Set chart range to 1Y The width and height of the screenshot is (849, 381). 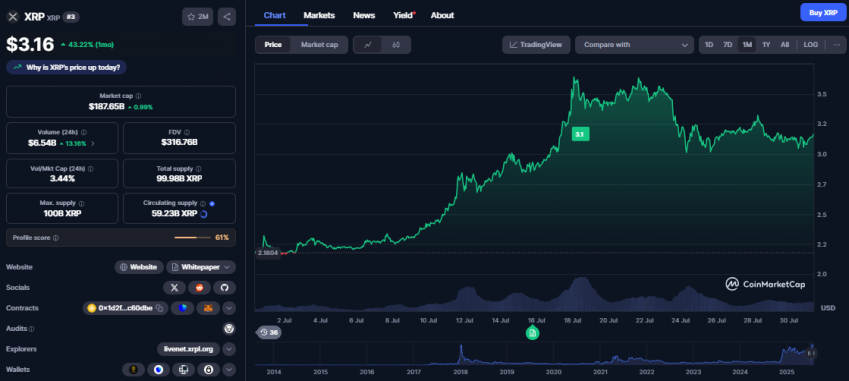(766, 45)
